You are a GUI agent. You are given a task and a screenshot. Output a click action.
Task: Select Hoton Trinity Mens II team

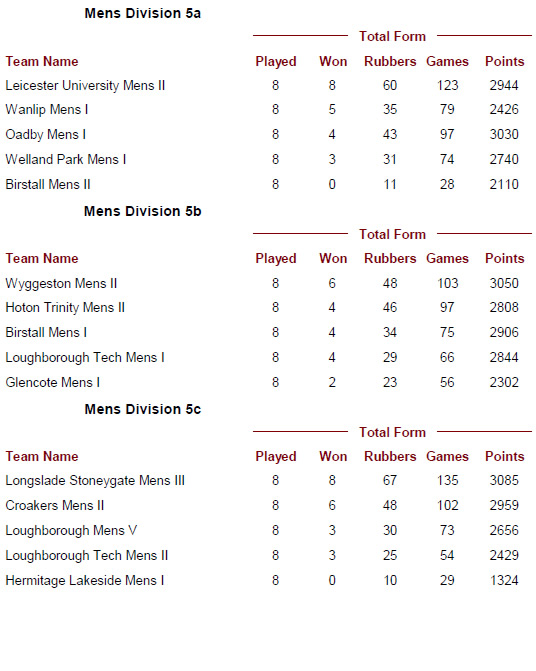tap(65, 307)
